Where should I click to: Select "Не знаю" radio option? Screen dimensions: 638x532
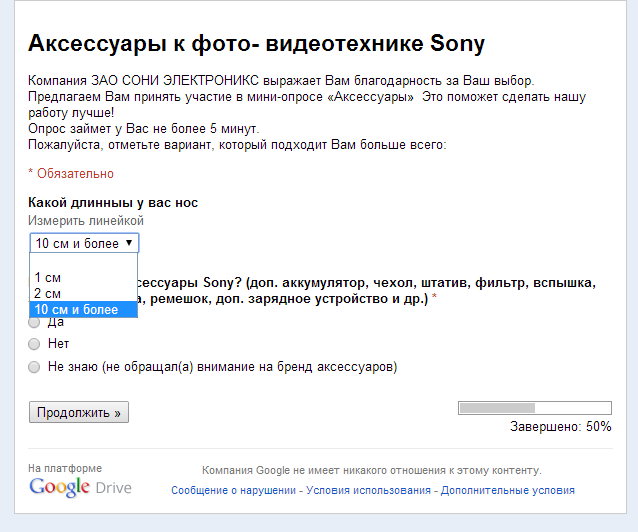coord(34,367)
